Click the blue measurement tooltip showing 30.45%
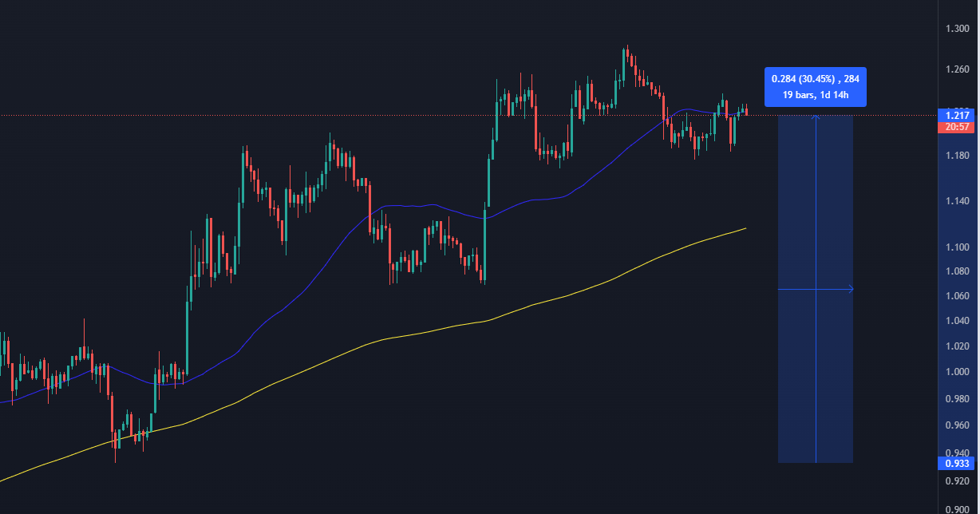 coord(815,87)
